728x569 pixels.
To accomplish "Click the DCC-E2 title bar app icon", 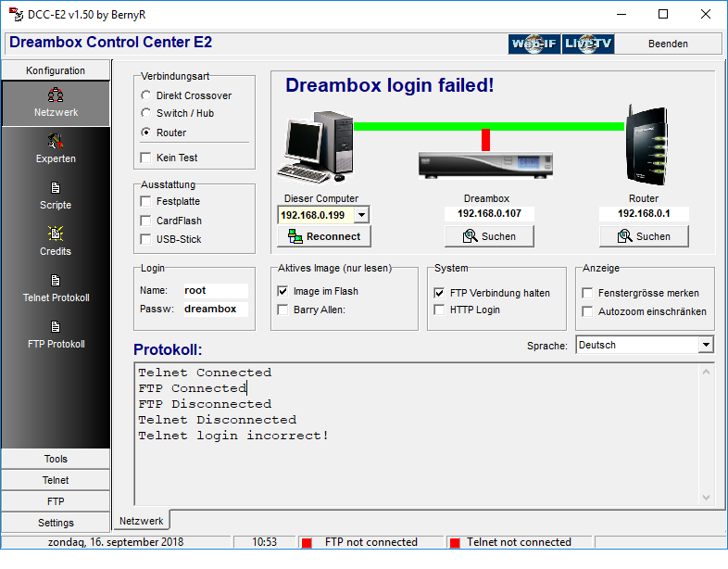I will point(16,15).
